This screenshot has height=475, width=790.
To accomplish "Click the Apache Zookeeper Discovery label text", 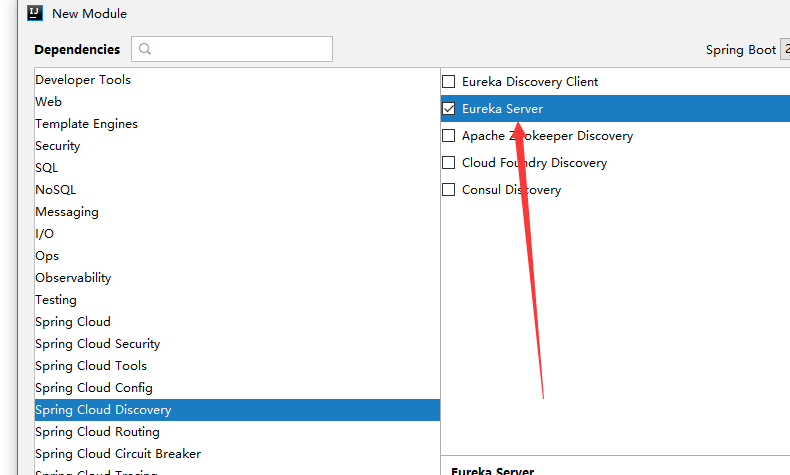I will (547, 136).
